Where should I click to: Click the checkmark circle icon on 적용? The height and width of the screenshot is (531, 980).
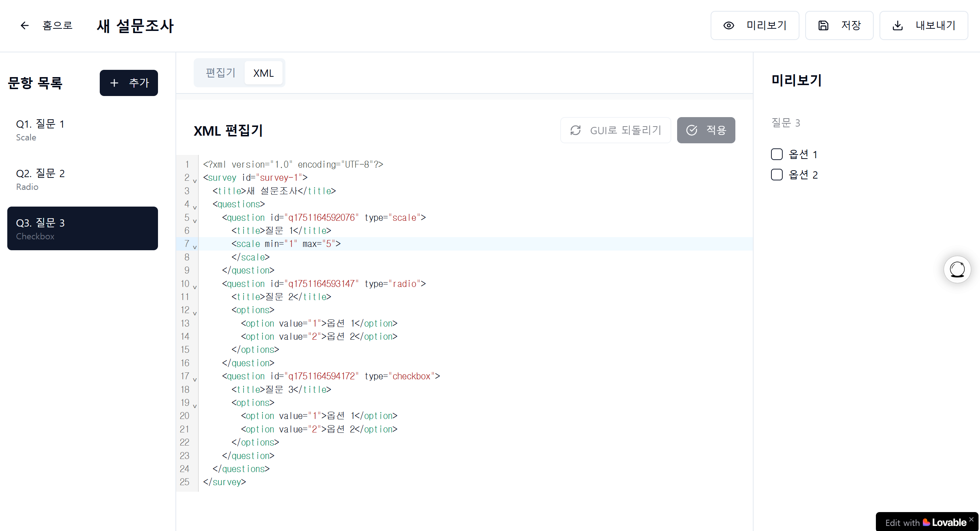coord(692,130)
